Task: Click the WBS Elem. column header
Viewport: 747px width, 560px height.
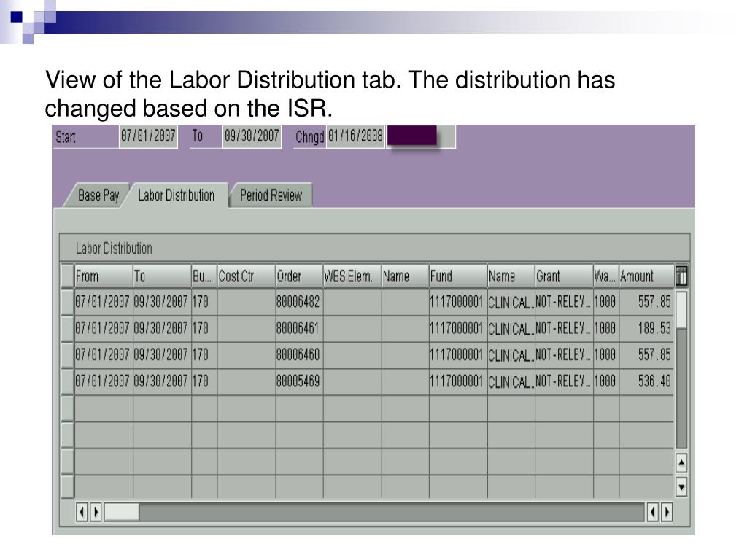Action: pos(352,276)
